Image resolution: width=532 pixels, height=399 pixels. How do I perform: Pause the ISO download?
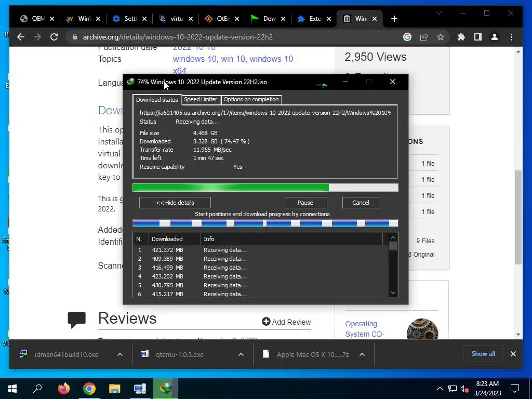point(305,203)
